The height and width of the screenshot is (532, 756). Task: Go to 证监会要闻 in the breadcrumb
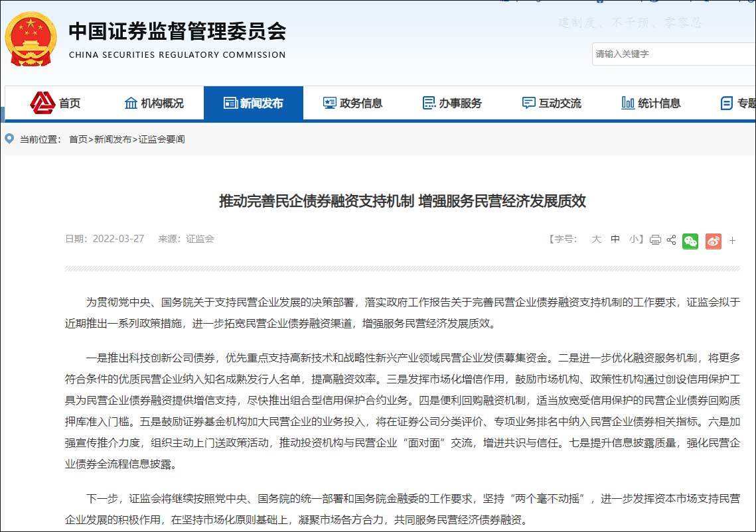coord(161,139)
